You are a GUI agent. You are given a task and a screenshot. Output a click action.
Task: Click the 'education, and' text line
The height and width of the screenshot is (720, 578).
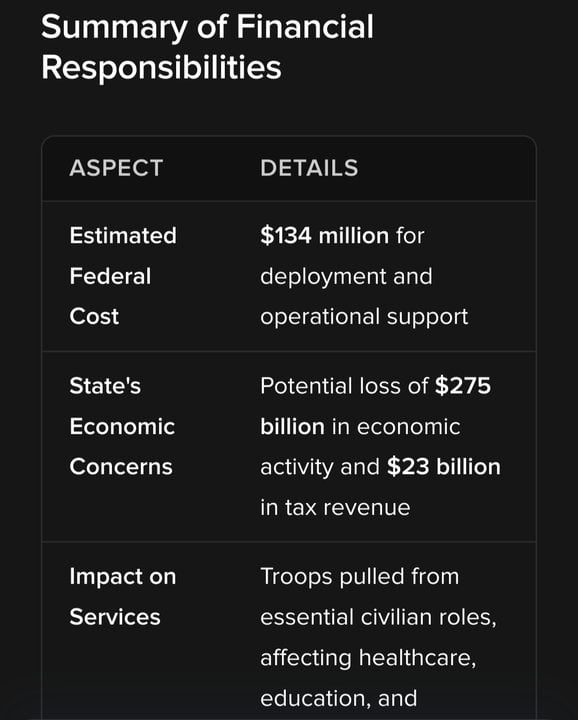(x=338, y=698)
